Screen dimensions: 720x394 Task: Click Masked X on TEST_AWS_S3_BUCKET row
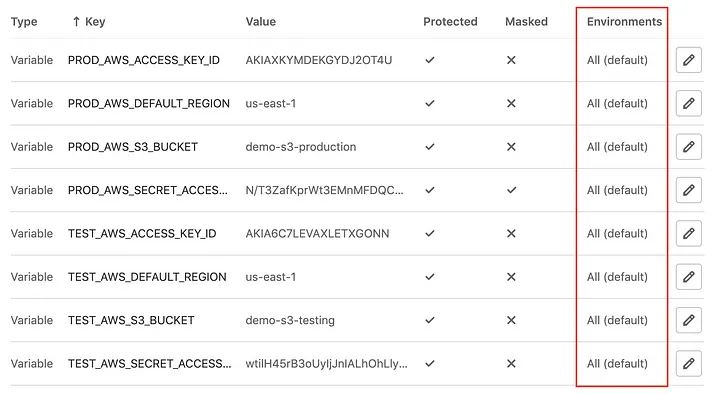coord(511,320)
